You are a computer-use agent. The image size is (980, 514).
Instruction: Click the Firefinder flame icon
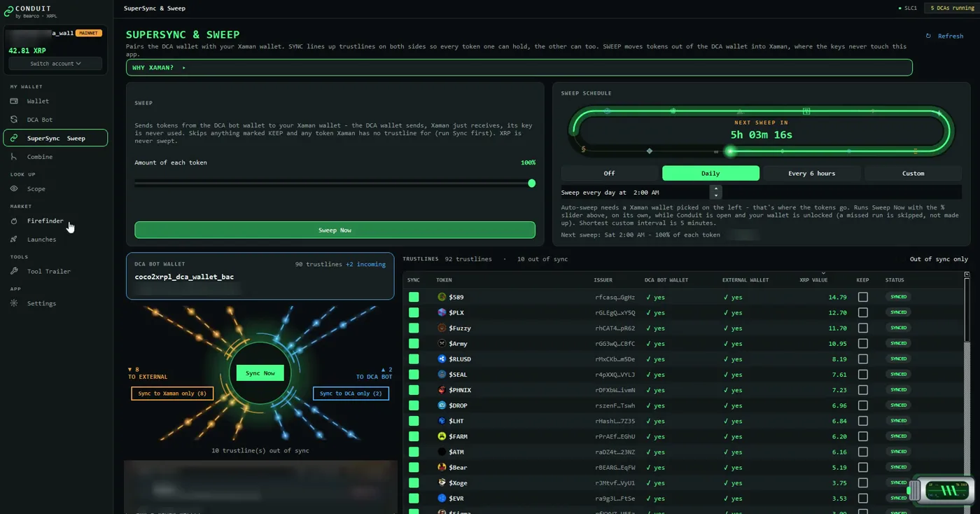pos(14,221)
